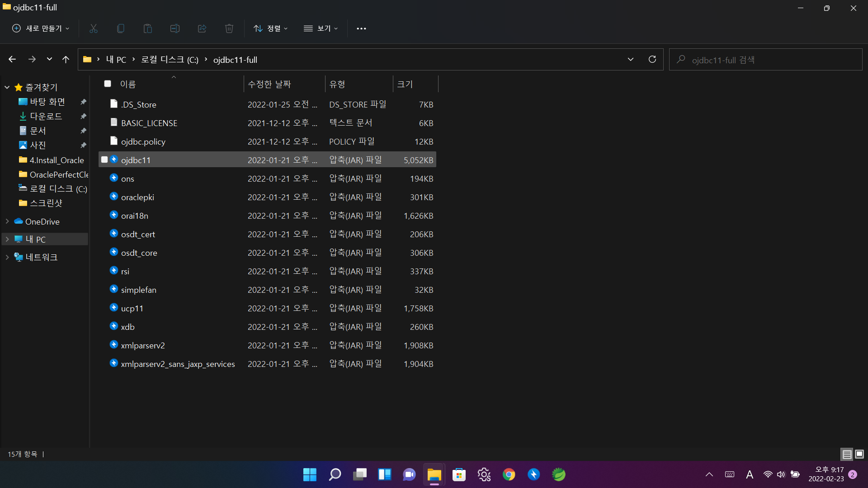Click the Rename icon in toolbar
This screenshot has width=868, height=488.
click(175, 28)
